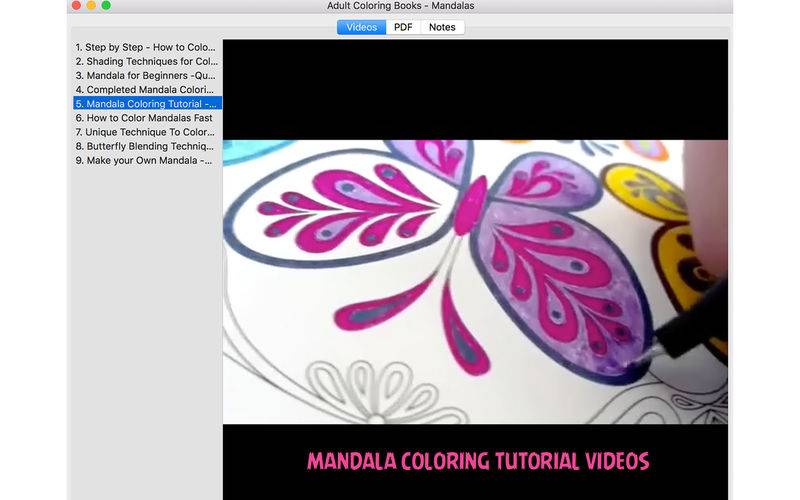The image size is (800, 500).
Task: Select video 1 Step by Step - How to Colo...
Action: (147, 47)
